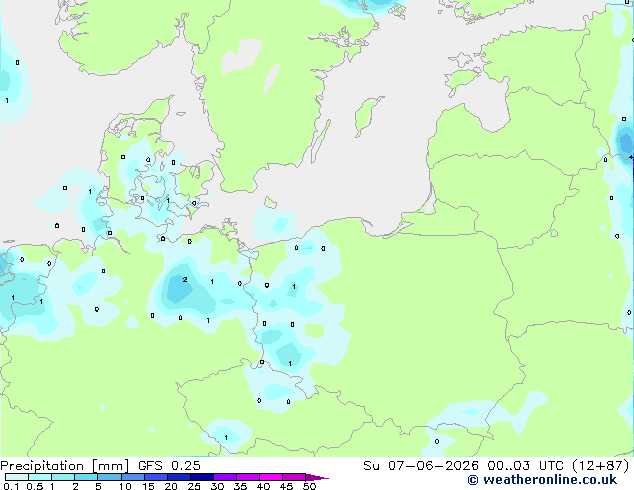This screenshot has width=634, height=490.
Task: Click the '2' precipitation value on the map
Action: (x=185, y=279)
